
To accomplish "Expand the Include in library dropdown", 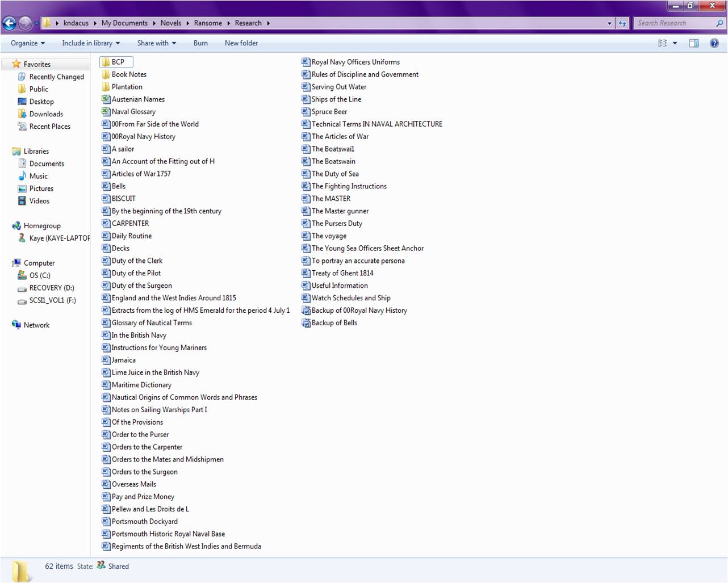I will pyautogui.click(x=91, y=43).
